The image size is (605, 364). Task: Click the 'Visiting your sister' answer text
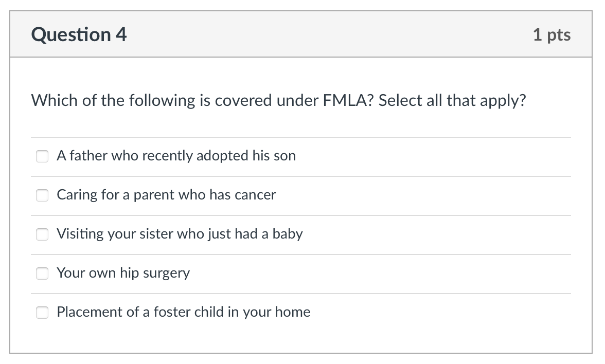(x=180, y=234)
